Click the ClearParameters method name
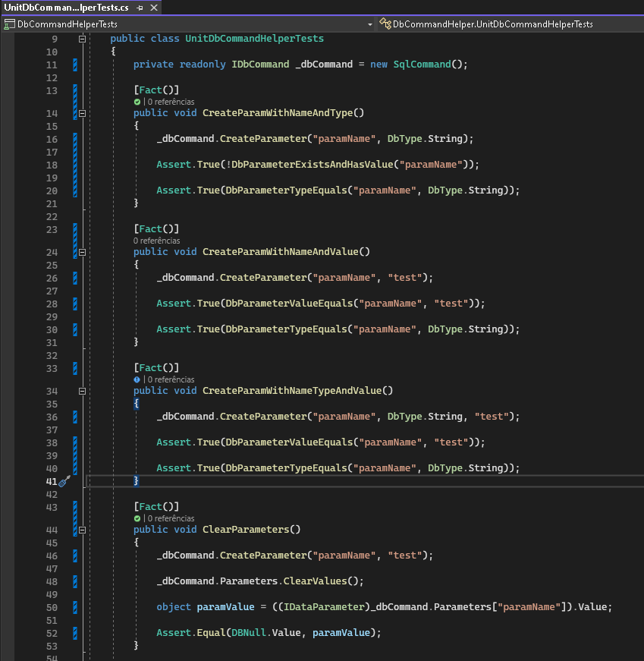This screenshot has width=644, height=661. 246,530
